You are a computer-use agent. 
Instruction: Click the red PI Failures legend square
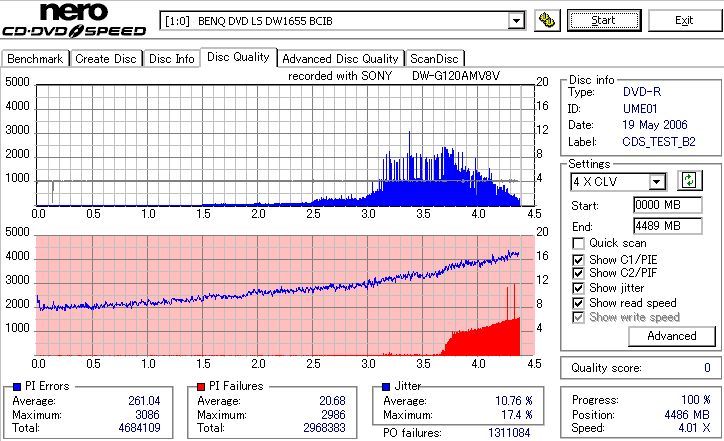point(201,387)
